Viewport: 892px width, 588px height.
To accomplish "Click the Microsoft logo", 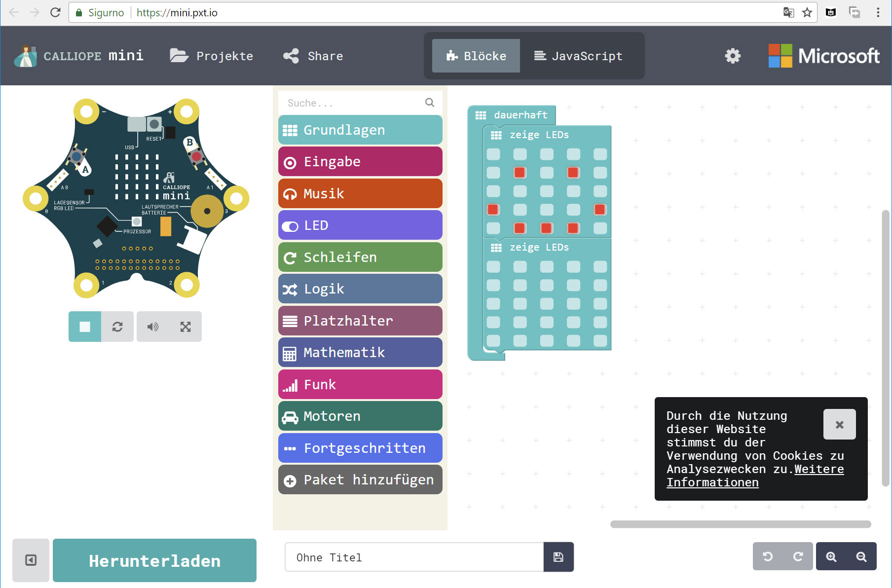I will click(x=823, y=56).
